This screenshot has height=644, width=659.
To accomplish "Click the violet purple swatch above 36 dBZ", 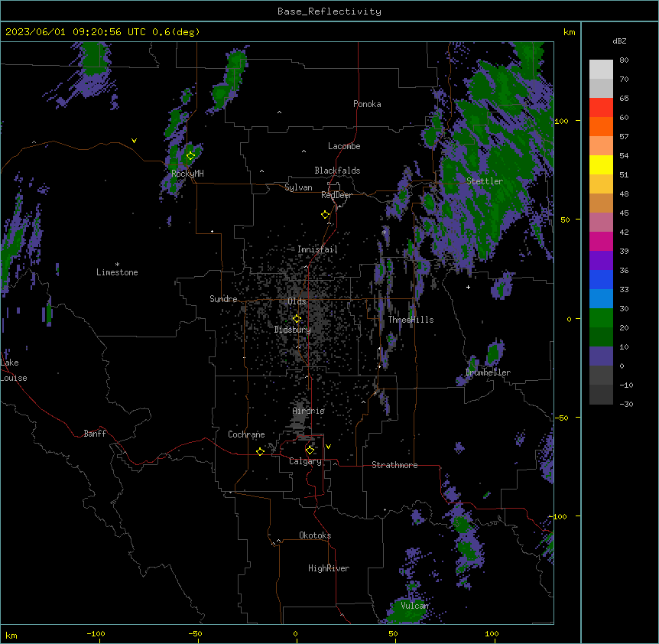I will [601, 261].
